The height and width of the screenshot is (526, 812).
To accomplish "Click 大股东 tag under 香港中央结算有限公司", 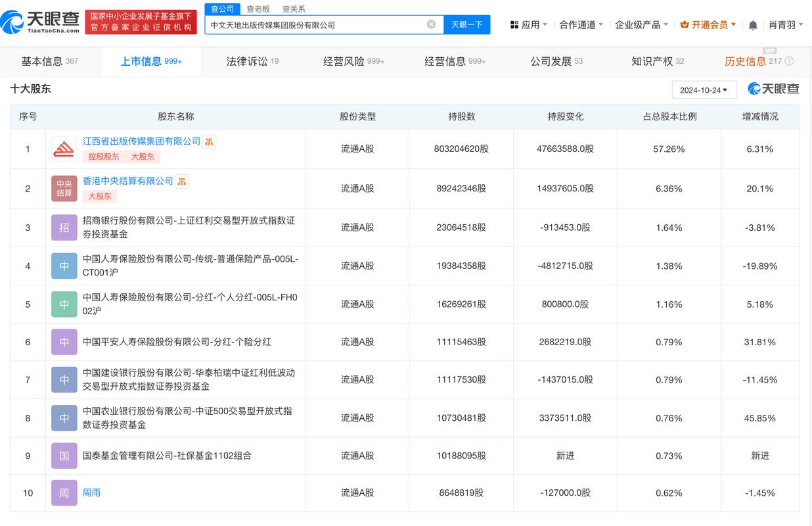I will click(x=99, y=196).
